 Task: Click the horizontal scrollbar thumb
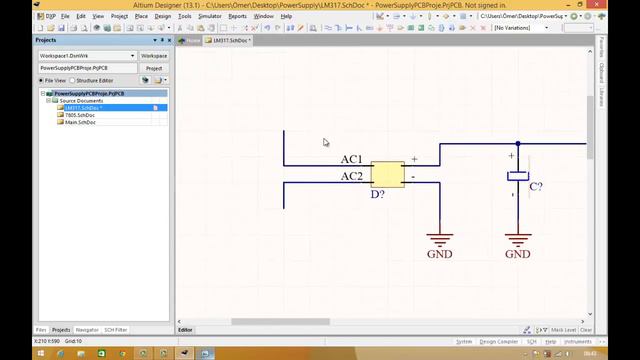click(280, 322)
